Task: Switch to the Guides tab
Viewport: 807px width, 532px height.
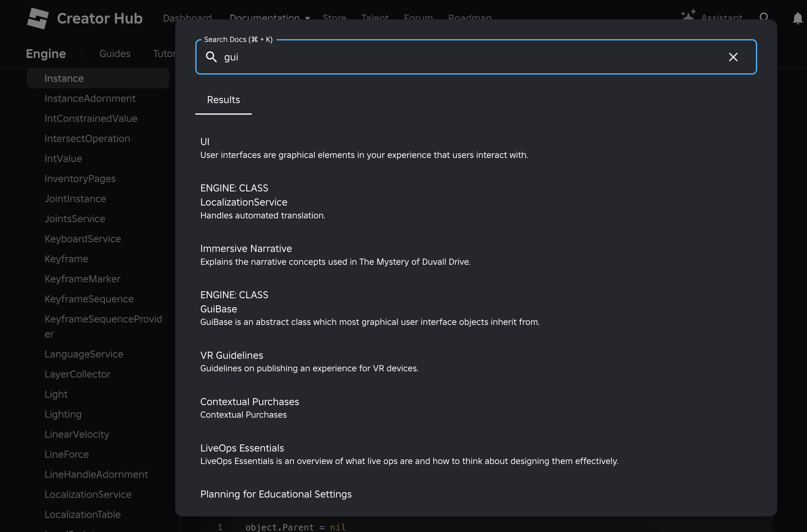Action: [x=115, y=54]
